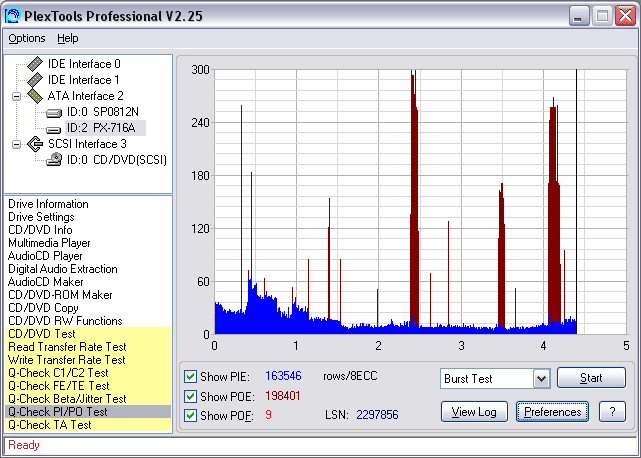Open the Preferences button

tap(552, 412)
